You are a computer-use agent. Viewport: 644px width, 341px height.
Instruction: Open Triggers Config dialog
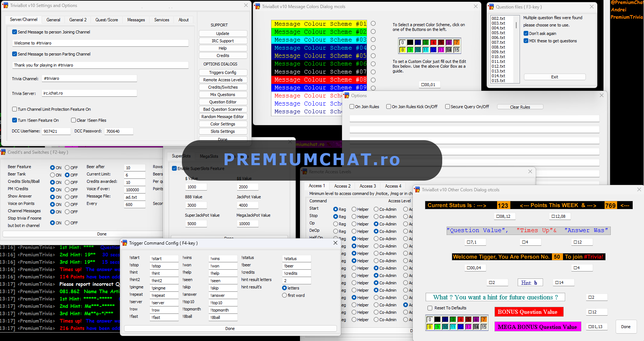coord(223,72)
